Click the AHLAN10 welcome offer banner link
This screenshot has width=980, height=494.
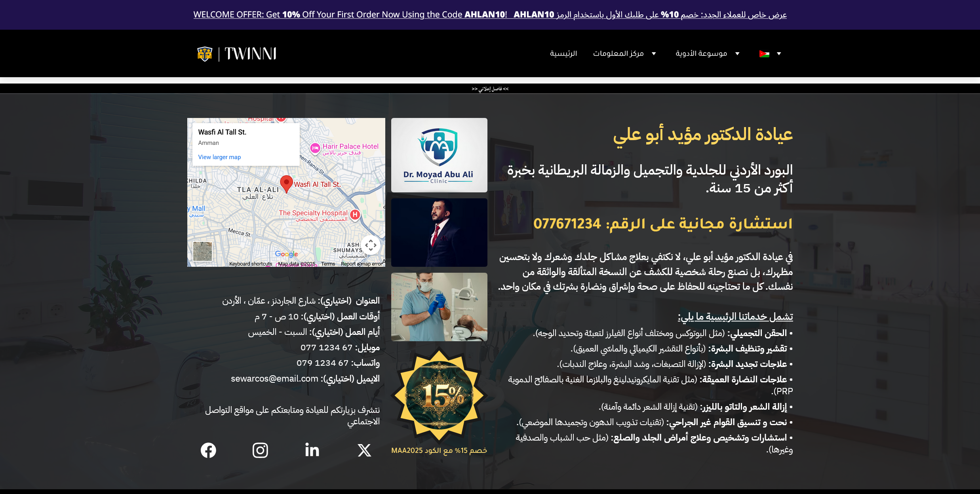point(490,15)
